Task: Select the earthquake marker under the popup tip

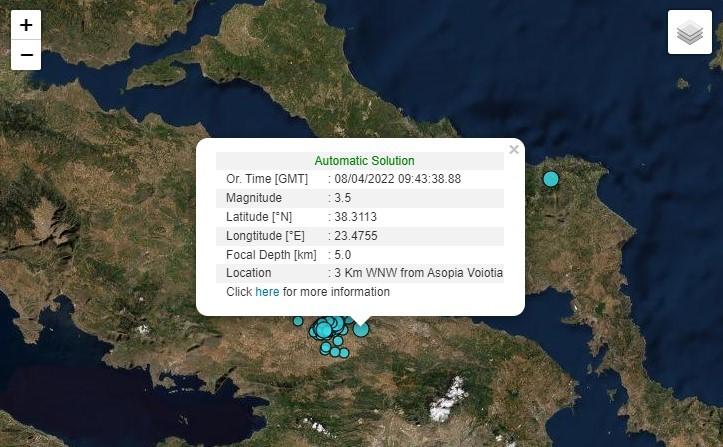Action: pos(361,329)
